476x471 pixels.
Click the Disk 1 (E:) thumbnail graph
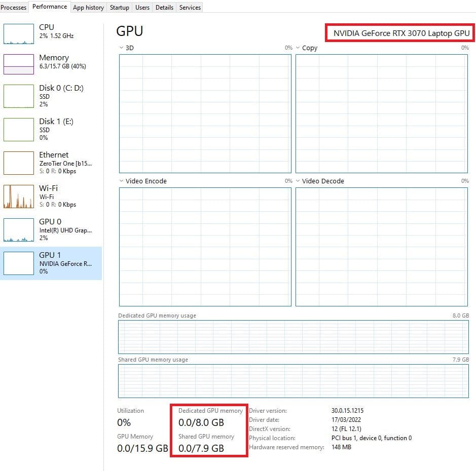(19, 130)
